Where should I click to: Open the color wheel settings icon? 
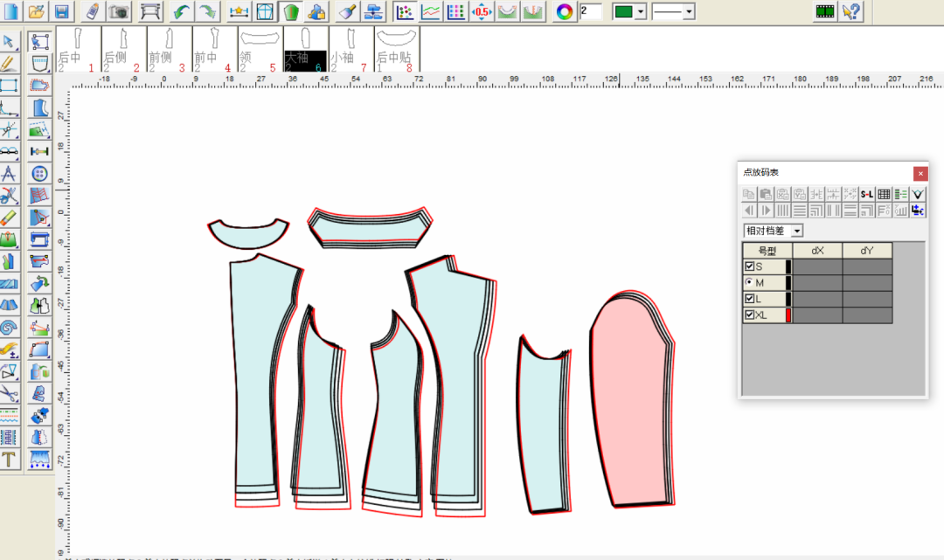565,11
